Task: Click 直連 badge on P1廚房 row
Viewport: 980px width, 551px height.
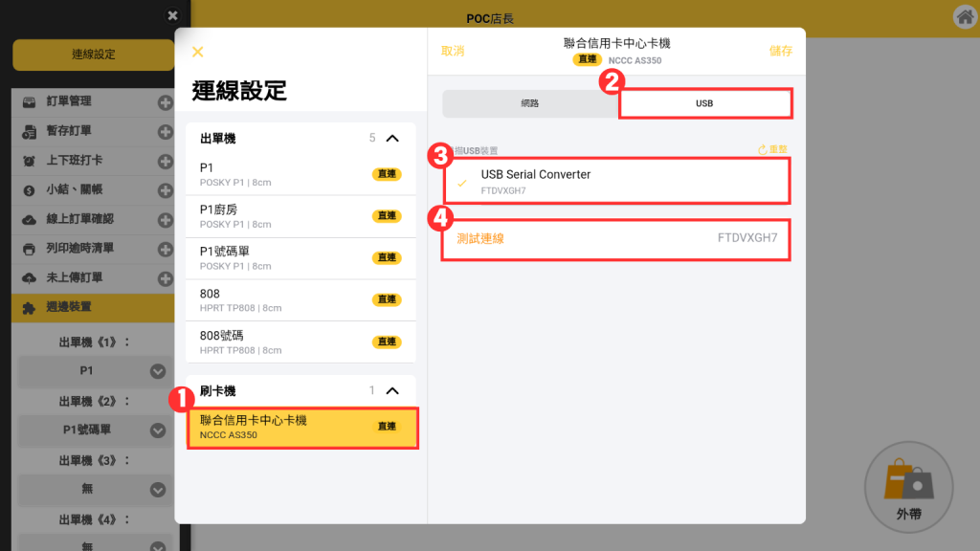Action: pos(387,216)
